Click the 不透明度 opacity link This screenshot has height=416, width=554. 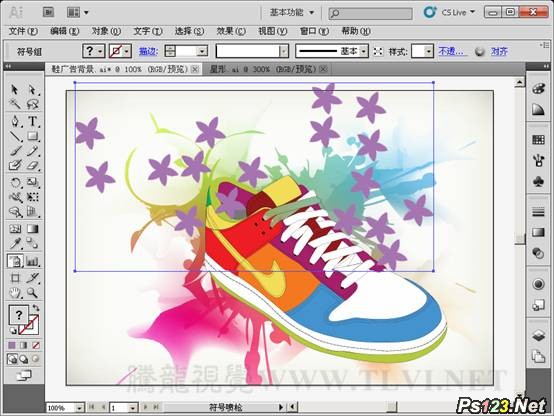[x=452, y=52]
